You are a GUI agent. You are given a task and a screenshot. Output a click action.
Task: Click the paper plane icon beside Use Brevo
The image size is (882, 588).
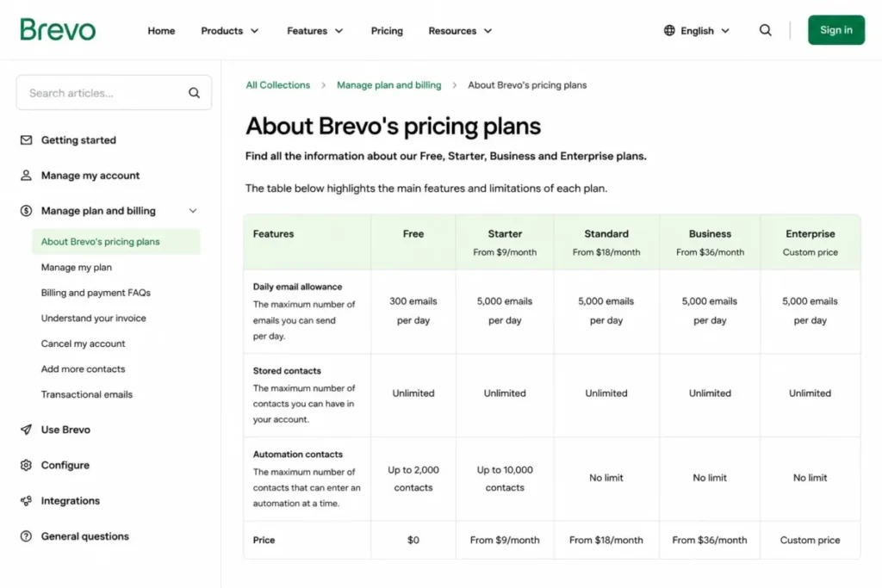pyautogui.click(x=26, y=430)
